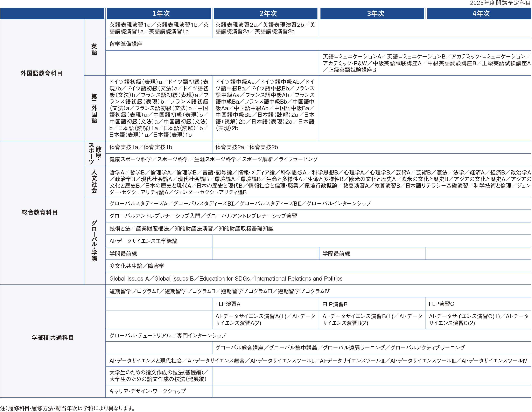Click the row starting 健康スポーツ科学
532x412 pixels.
[318, 160]
